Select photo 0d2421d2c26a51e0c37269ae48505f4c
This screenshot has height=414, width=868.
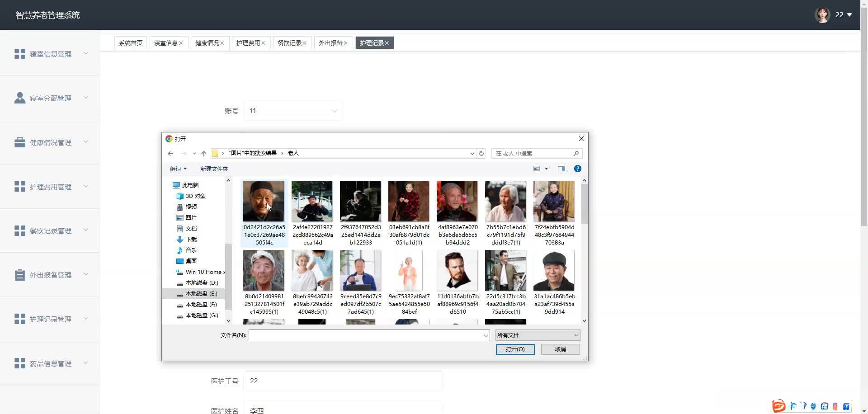[264, 213]
